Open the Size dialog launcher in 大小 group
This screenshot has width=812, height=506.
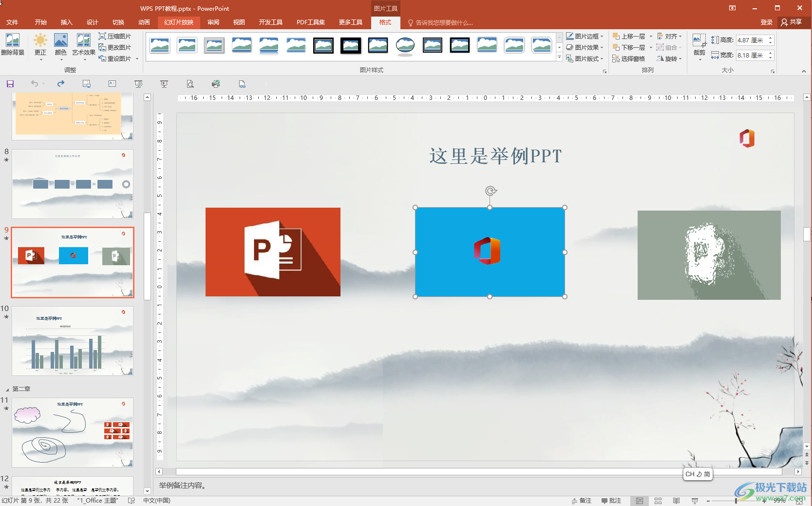tap(773, 72)
